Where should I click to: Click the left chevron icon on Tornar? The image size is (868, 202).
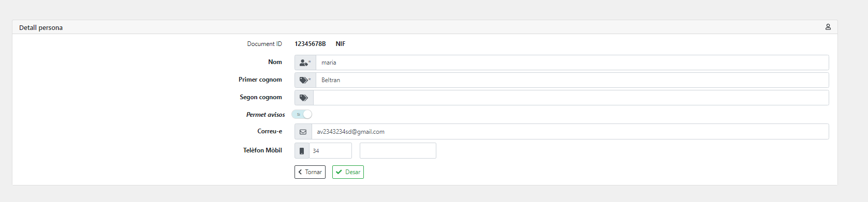point(300,172)
